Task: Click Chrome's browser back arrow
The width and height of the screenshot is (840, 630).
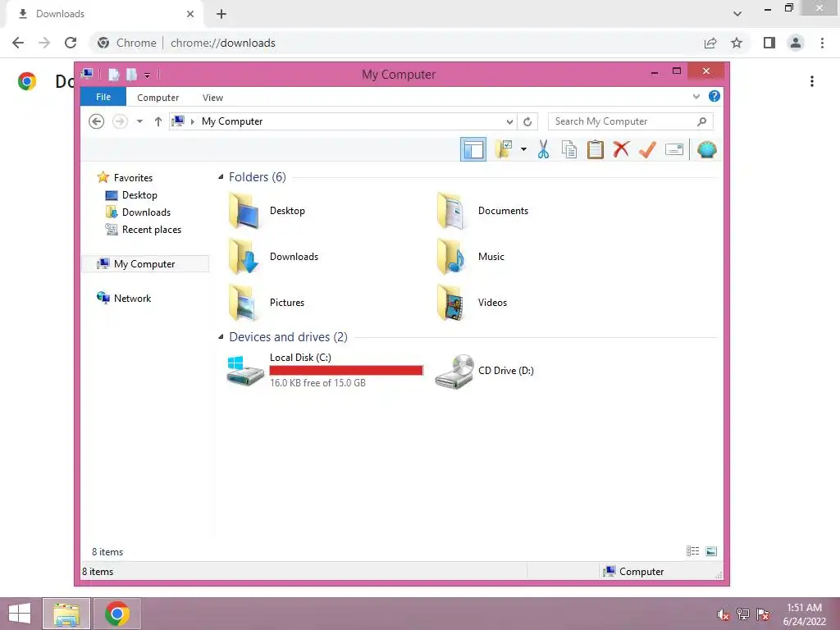Action: pyautogui.click(x=18, y=43)
